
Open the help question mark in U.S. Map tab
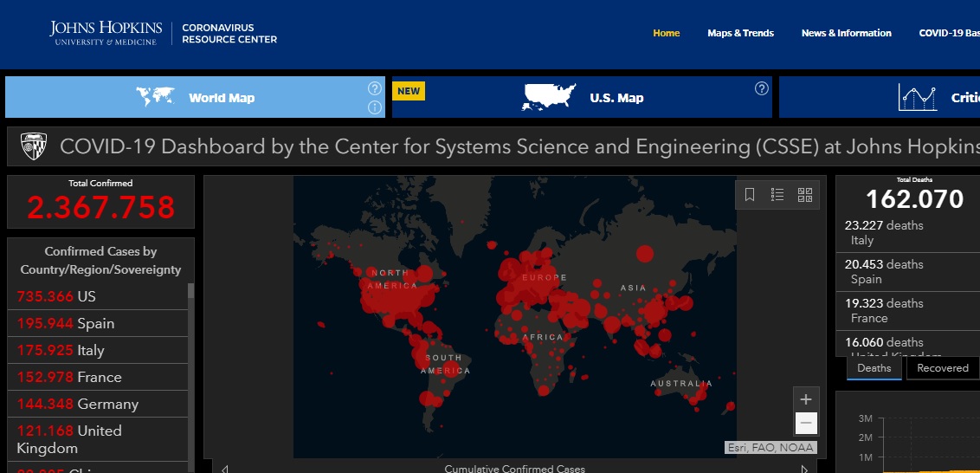point(761,89)
